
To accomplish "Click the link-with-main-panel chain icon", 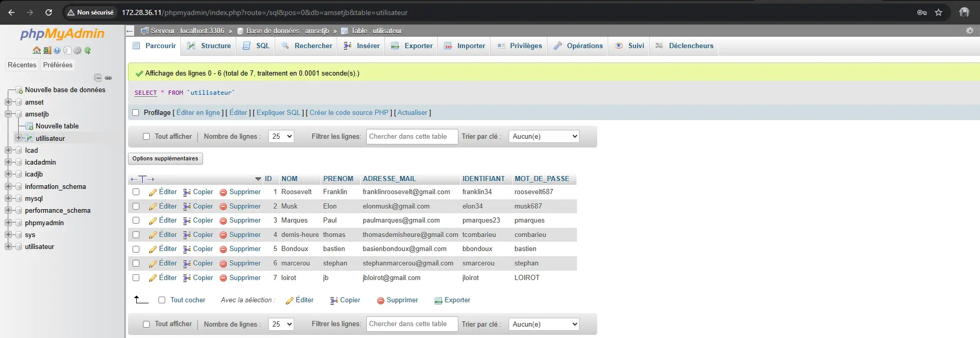I will coord(108,78).
